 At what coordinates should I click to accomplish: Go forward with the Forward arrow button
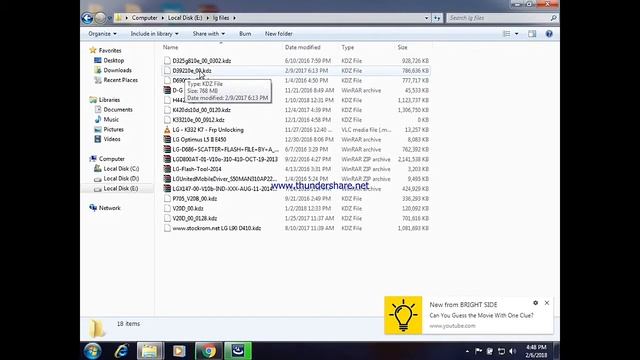pyautogui.click(x=100, y=18)
